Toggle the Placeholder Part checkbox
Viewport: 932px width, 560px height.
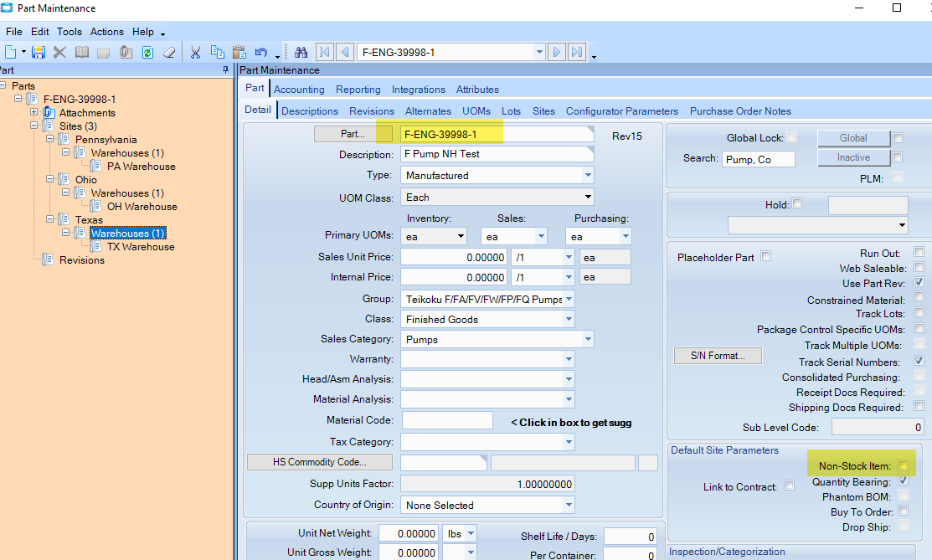click(x=766, y=255)
